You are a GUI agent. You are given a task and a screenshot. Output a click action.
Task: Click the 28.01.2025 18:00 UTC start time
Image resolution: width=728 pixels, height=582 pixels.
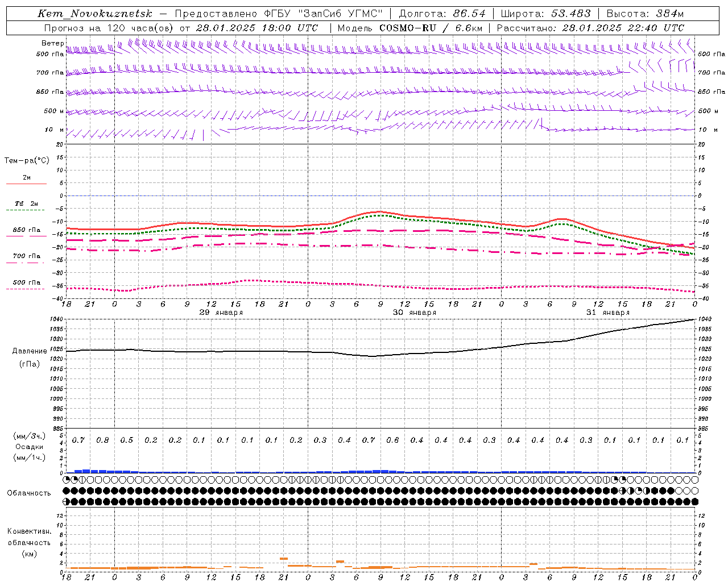tap(257, 28)
